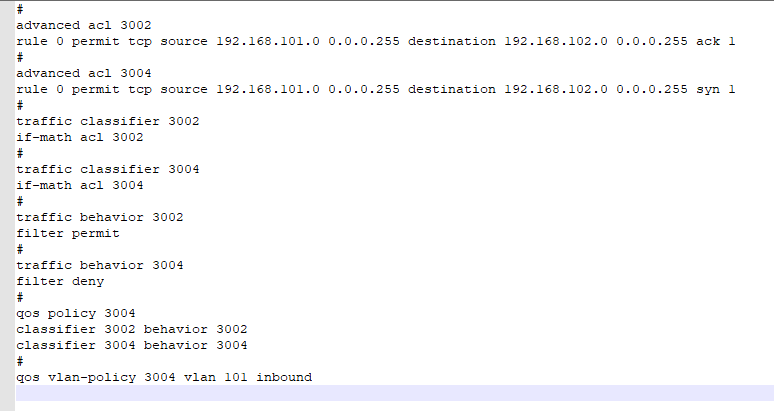
Task: Place cursor on the rule ending "ack 1"
Action: pos(375,41)
